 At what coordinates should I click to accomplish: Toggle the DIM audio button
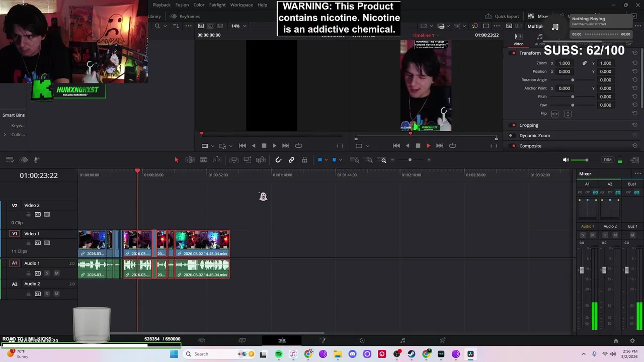608,160
